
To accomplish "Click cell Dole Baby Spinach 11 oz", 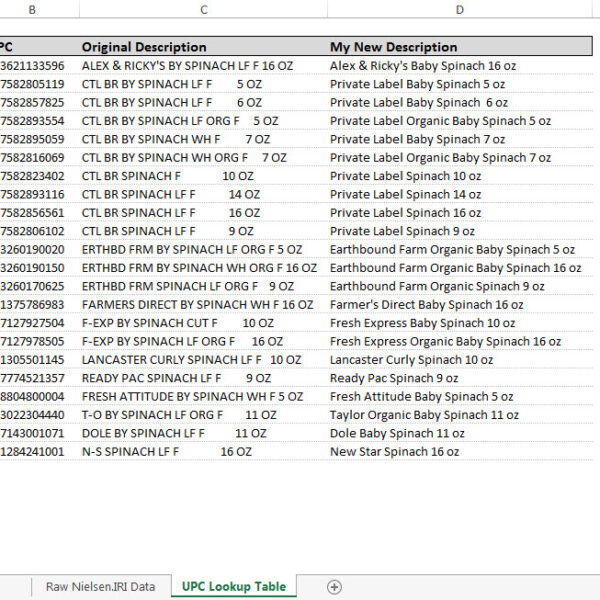I will point(460,433).
